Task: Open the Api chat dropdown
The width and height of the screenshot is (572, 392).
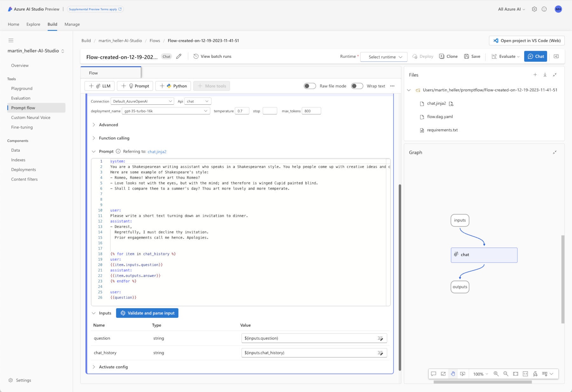Action: tap(198, 101)
